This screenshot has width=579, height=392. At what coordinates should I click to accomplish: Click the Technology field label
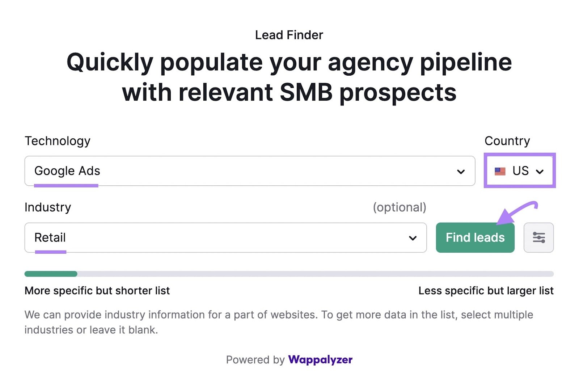[x=58, y=141]
